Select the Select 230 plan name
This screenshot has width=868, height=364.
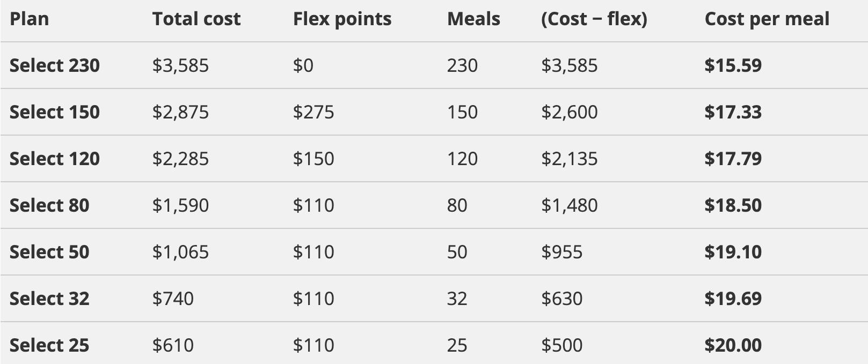click(55, 65)
